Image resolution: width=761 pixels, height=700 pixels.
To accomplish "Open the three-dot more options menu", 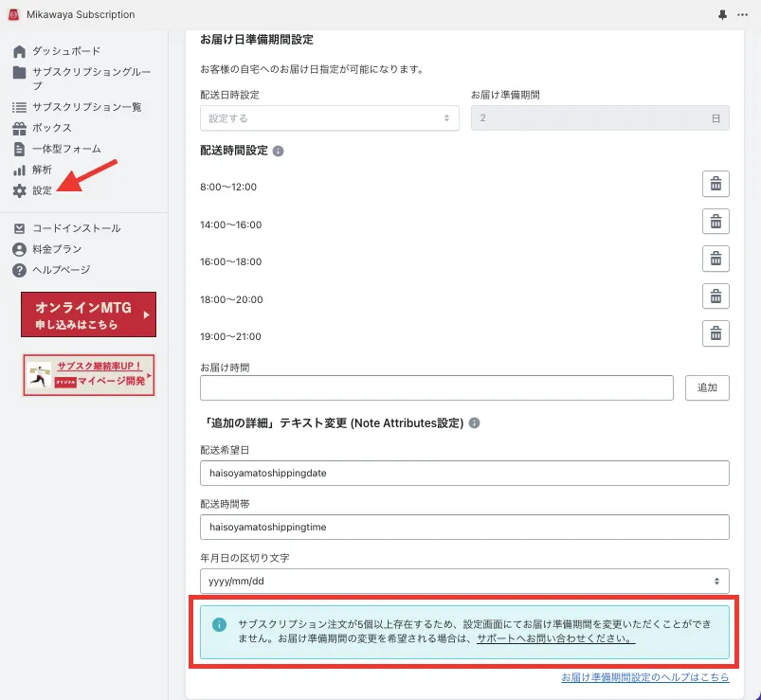I will tap(743, 14).
